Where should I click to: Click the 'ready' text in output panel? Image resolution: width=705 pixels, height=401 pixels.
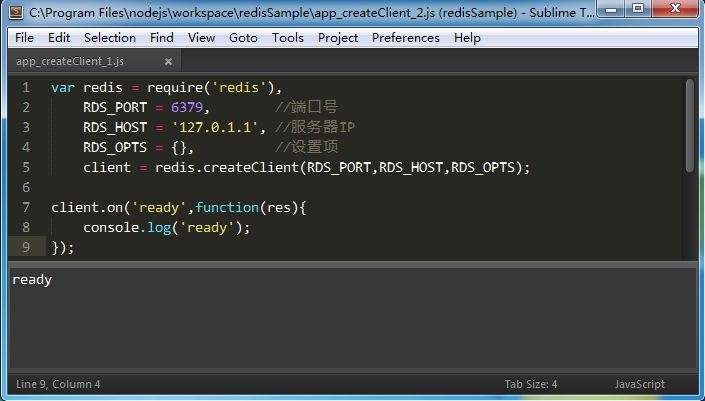pos(32,280)
